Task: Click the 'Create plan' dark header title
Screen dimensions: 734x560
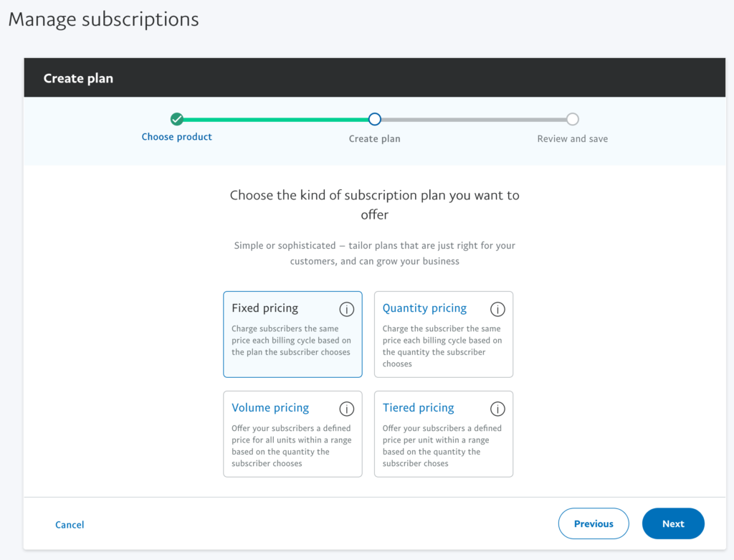Action: (78, 78)
